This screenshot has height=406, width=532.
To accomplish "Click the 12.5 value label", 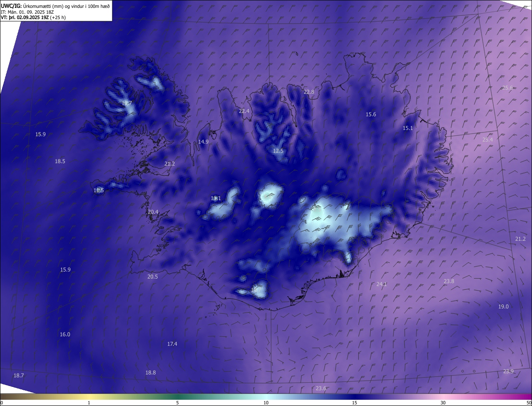I will tap(278, 151).
